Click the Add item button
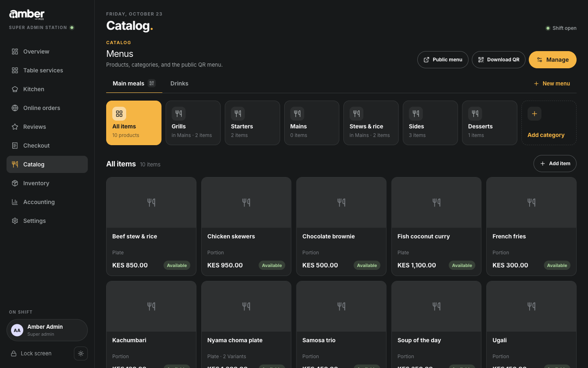Viewport: 588px width, 368px height. [x=555, y=164]
